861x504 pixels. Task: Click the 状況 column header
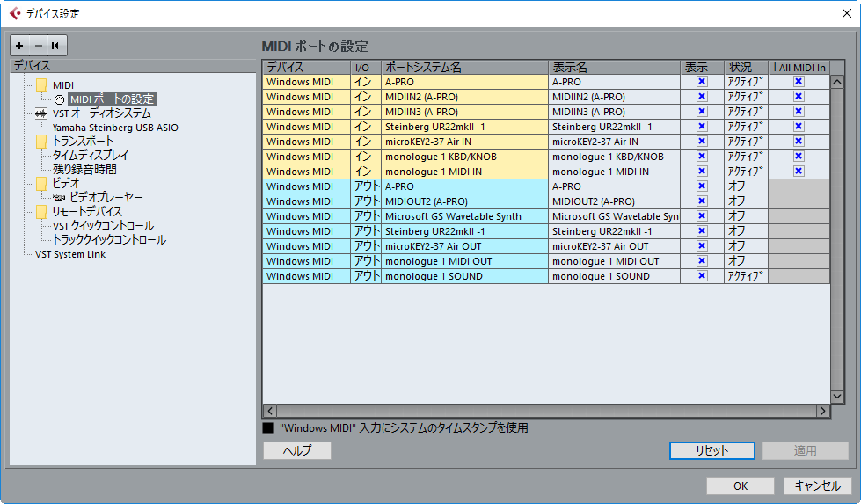(746, 67)
